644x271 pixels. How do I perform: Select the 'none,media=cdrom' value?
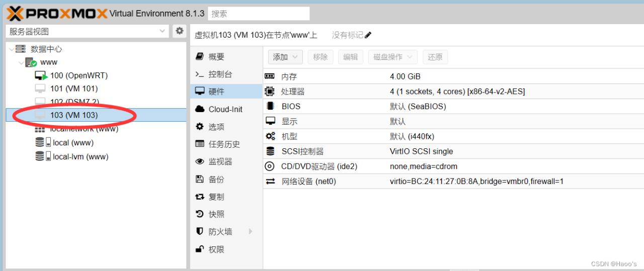click(424, 166)
